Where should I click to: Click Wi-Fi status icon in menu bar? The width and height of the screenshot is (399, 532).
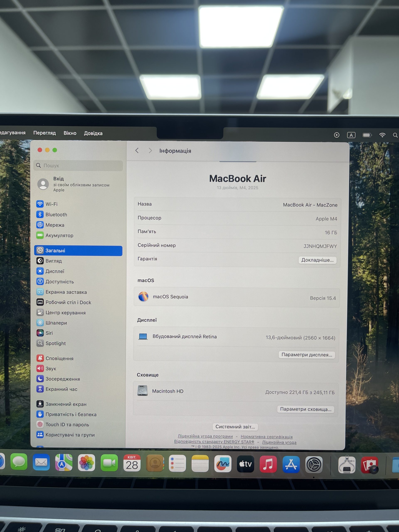(x=382, y=135)
